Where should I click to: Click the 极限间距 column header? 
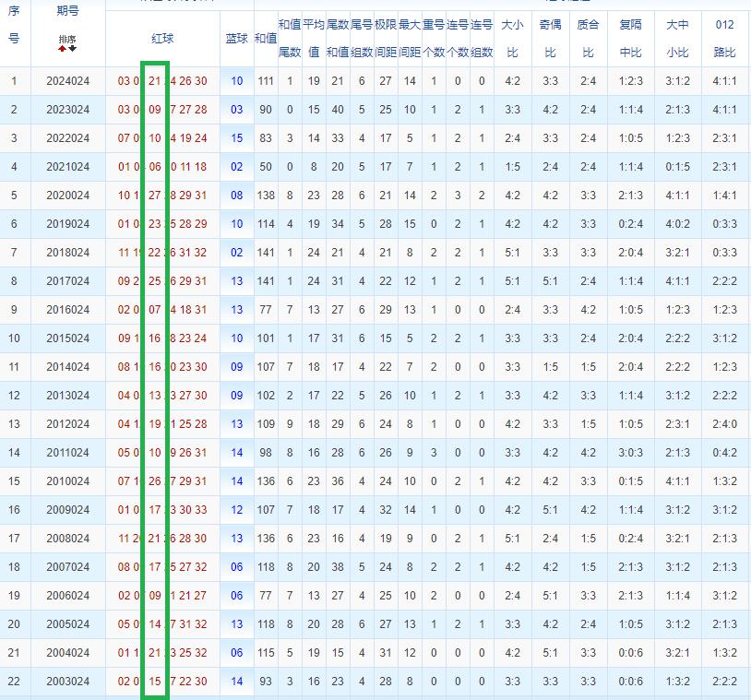pyautogui.click(x=386, y=39)
